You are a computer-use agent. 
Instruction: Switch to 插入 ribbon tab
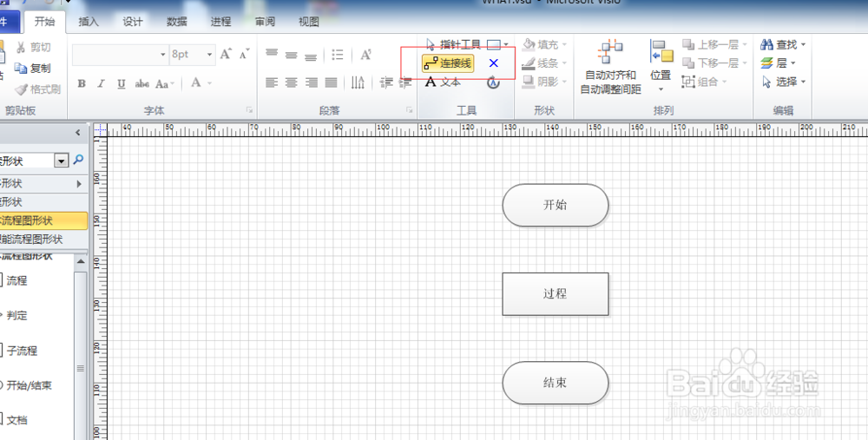tap(88, 22)
